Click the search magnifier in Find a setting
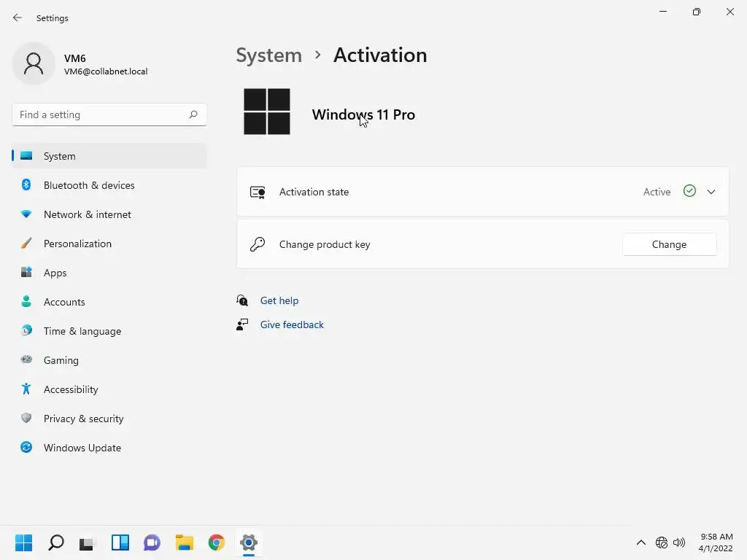747x560 pixels. pyautogui.click(x=193, y=114)
